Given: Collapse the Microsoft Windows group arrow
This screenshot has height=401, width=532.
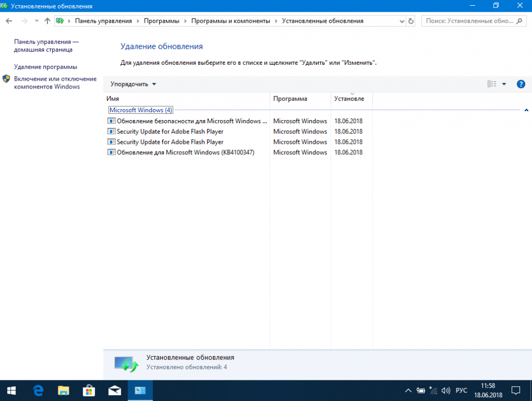Looking at the screenshot, I should pyautogui.click(x=526, y=110).
